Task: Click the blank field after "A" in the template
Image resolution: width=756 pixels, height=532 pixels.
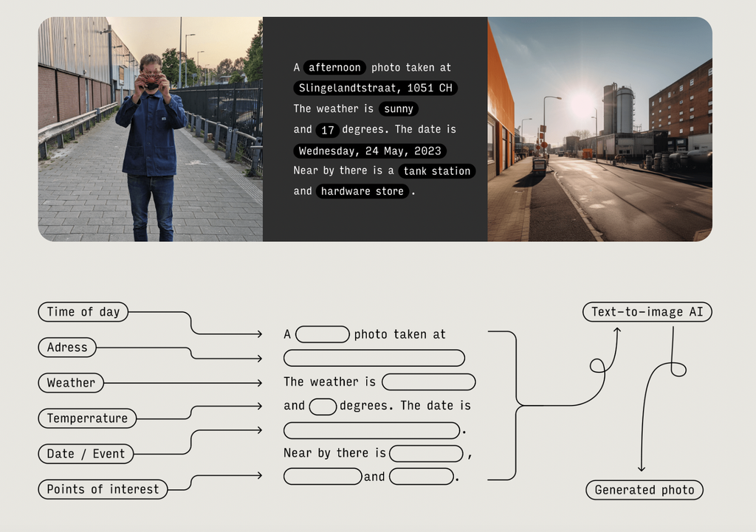Action: coord(323,334)
